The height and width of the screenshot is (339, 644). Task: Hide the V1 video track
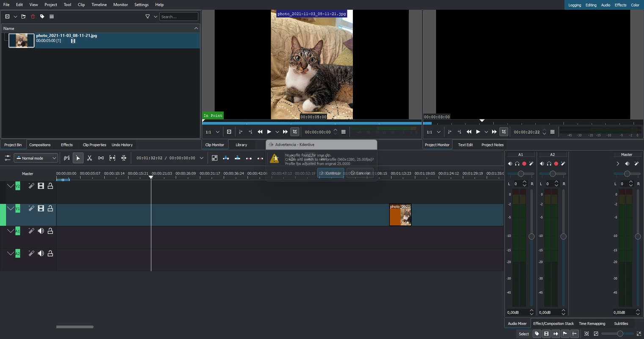[41, 208]
